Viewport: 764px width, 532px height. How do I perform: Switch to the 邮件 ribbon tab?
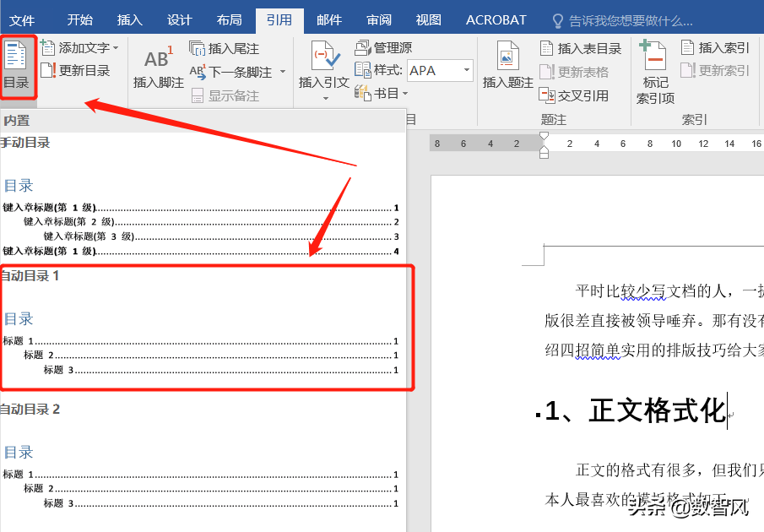pyautogui.click(x=329, y=19)
